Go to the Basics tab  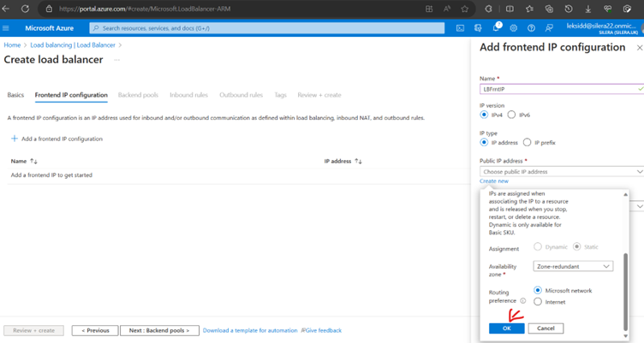(x=15, y=95)
